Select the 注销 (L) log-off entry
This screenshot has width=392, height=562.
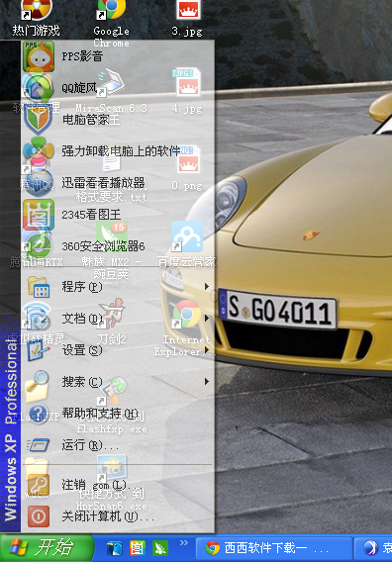pyautogui.click(x=118, y=485)
